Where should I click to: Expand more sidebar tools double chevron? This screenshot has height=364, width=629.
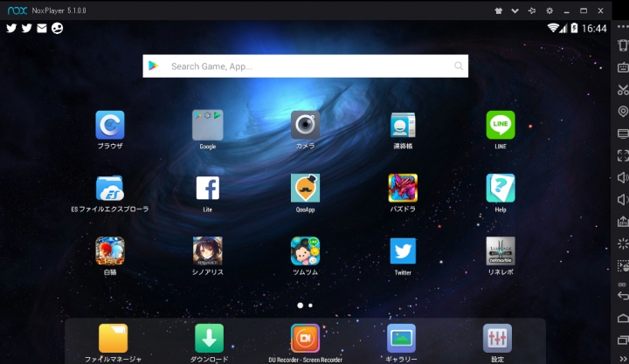[x=624, y=359]
